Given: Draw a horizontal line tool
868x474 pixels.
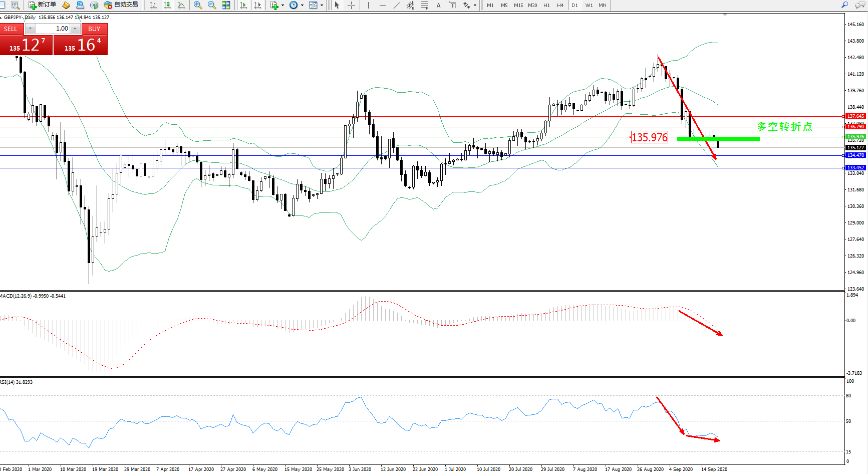Looking at the screenshot, I should coord(382,5).
